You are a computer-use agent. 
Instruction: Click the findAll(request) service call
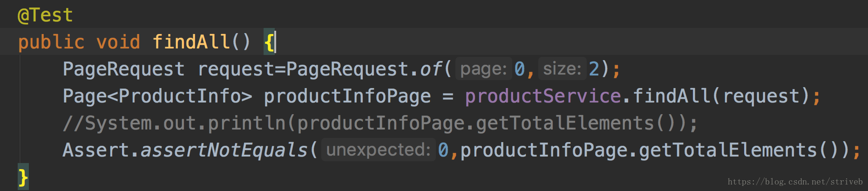721,96
